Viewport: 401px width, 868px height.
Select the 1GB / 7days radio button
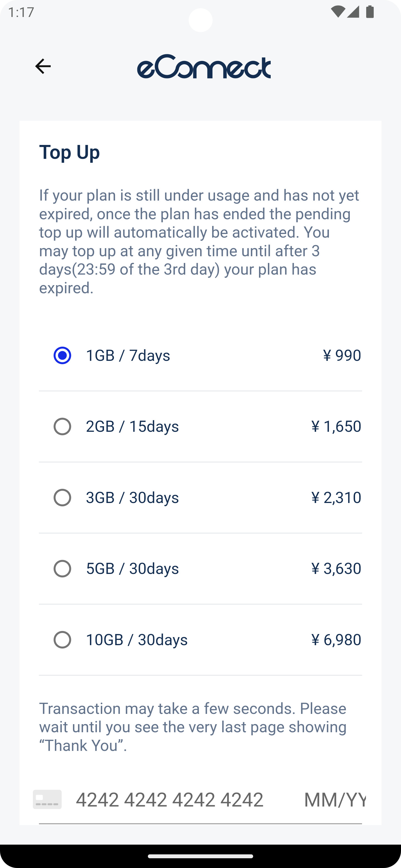(x=62, y=355)
